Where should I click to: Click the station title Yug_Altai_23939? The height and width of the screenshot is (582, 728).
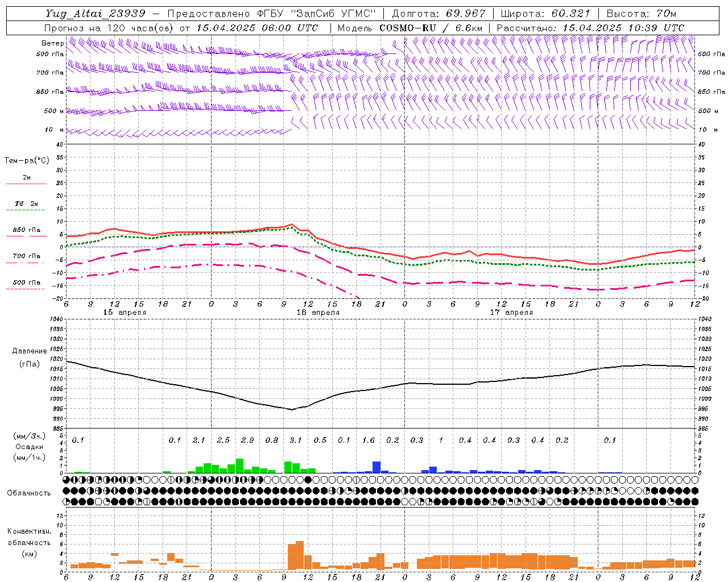[96, 14]
